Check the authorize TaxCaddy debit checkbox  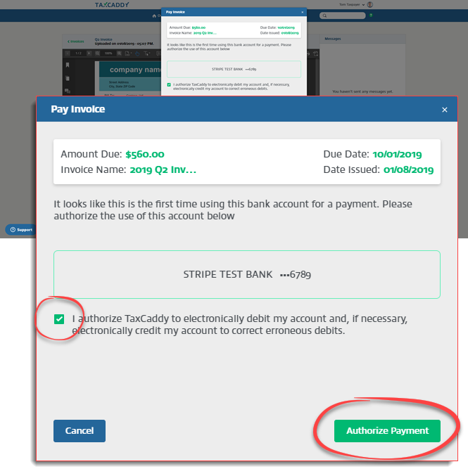(x=59, y=319)
